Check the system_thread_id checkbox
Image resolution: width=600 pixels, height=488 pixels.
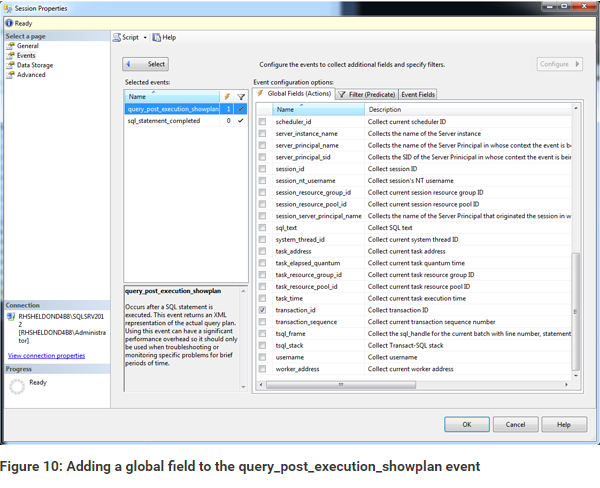coord(262,240)
